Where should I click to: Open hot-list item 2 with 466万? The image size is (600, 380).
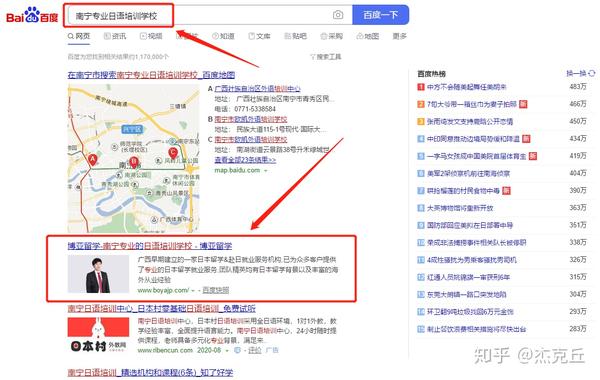pos(472,104)
